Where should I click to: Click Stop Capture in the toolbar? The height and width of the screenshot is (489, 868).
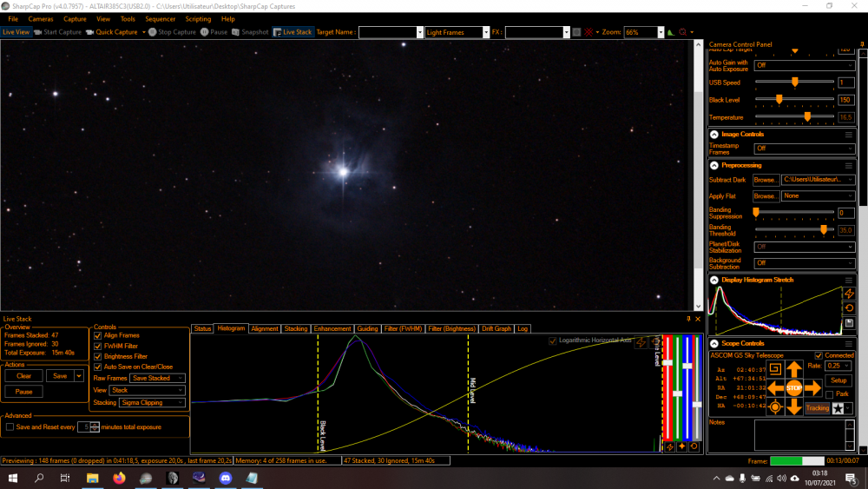pos(172,32)
